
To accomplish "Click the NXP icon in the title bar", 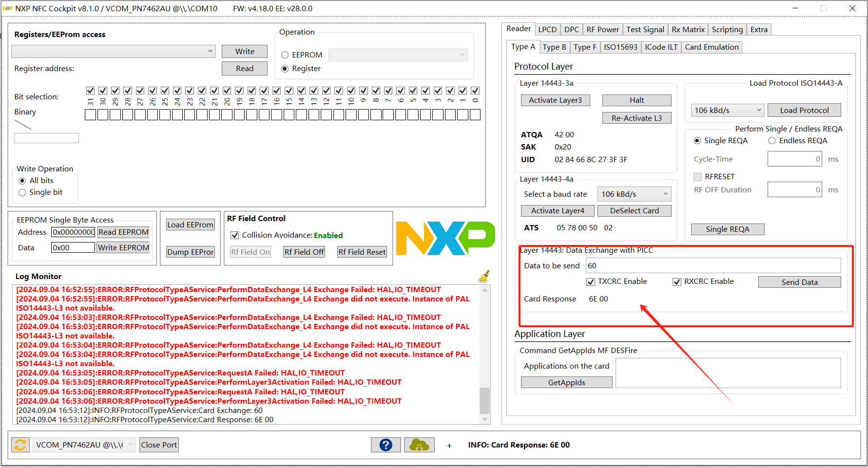I will click(x=8, y=8).
